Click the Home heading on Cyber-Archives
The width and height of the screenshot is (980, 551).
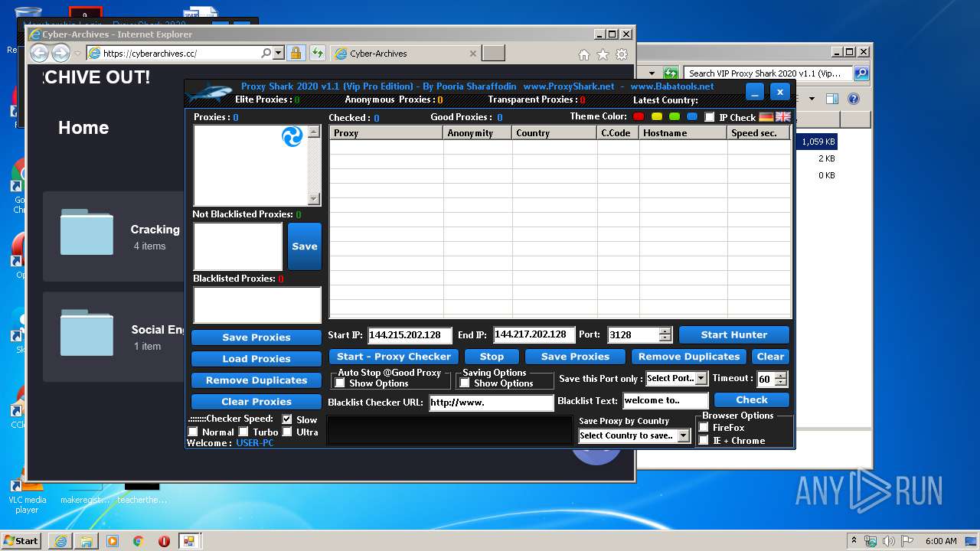[x=83, y=128]
